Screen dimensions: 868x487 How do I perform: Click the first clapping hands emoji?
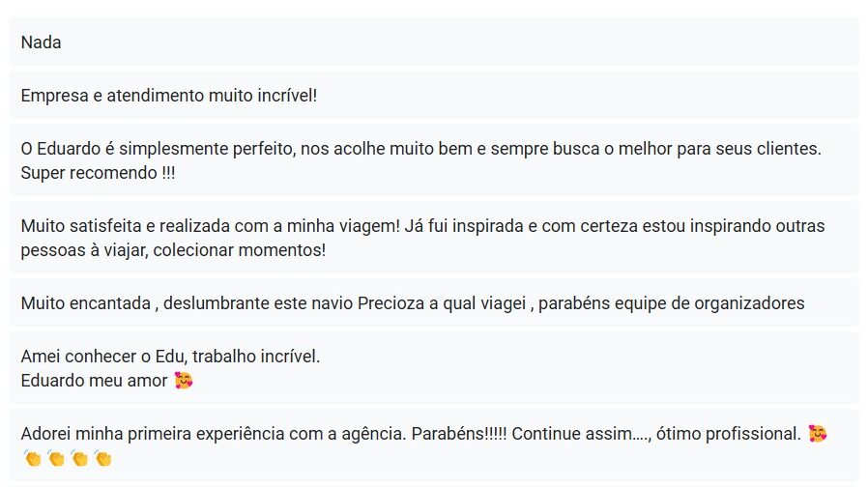tap(33, 458)
